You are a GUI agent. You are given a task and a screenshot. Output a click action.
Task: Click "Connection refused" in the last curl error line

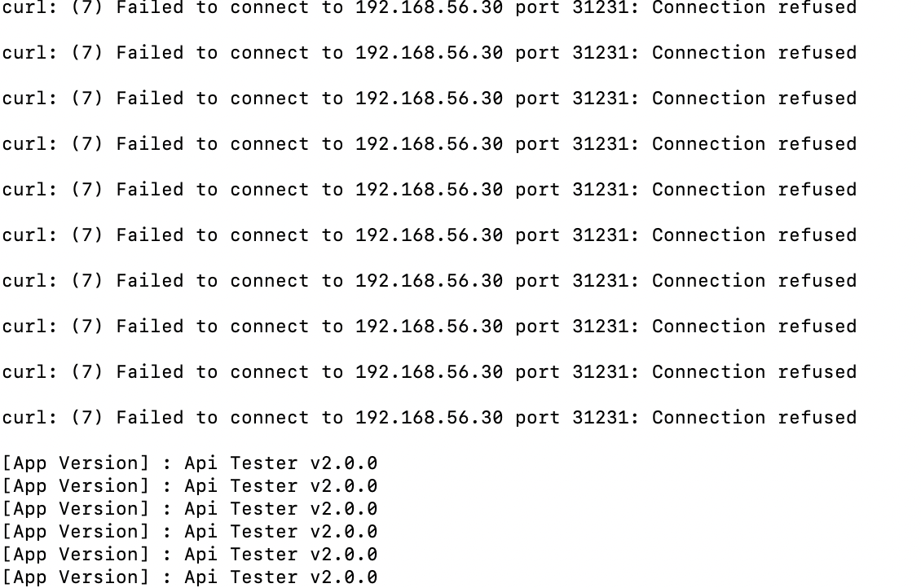754,417
